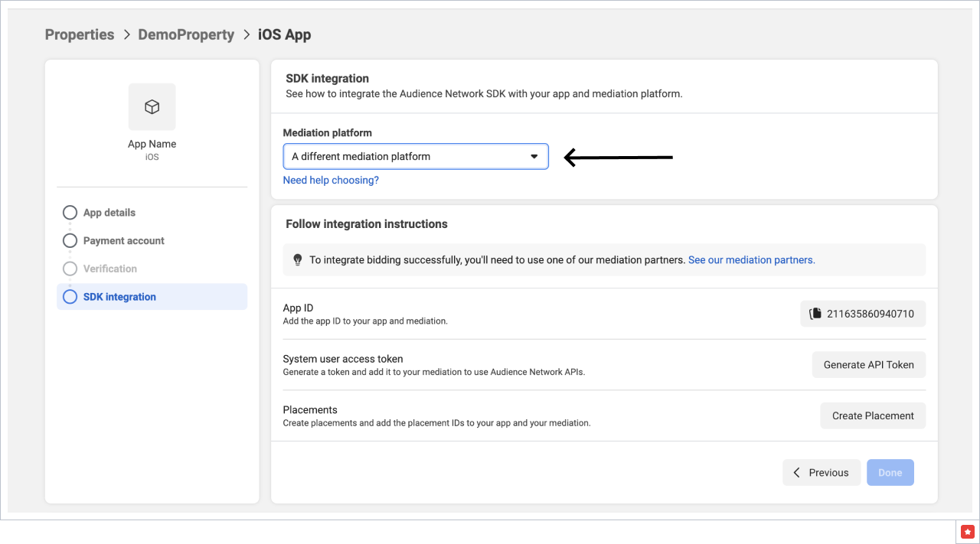Screen dimensions: 980x544
Task: Open DemoProperty in the breadcrumb
Action: [186, 34]
